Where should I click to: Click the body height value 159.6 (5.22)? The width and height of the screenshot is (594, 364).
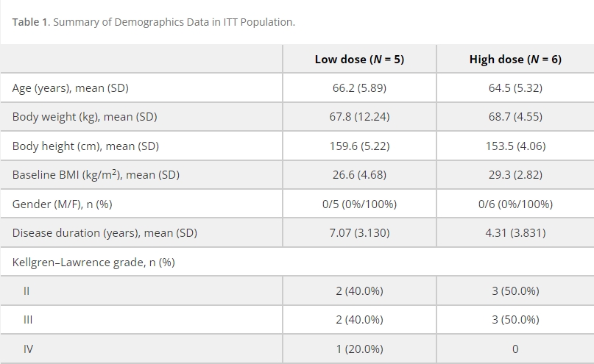pos(359,146)
